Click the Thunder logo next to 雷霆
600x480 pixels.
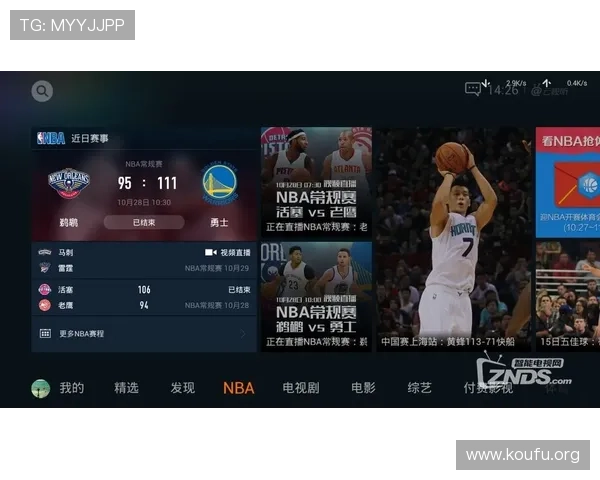point(45,268)
